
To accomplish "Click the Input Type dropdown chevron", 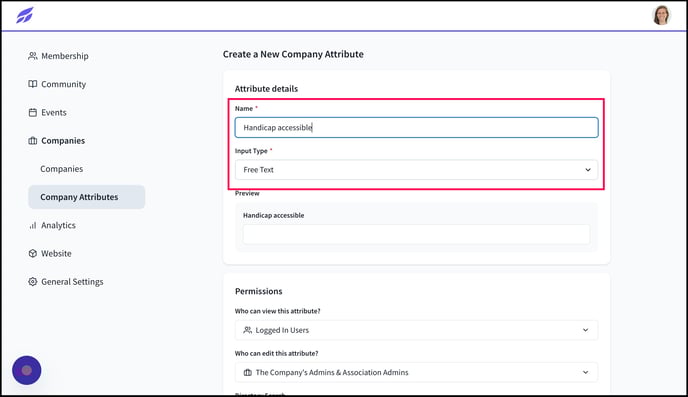I will coord(588,170).
